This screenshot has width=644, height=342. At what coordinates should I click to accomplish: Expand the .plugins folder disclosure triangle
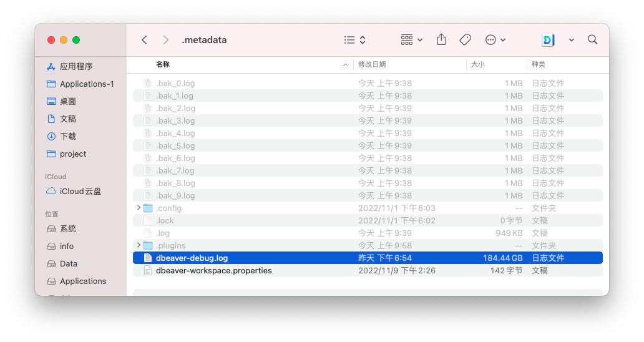[139, 245]
